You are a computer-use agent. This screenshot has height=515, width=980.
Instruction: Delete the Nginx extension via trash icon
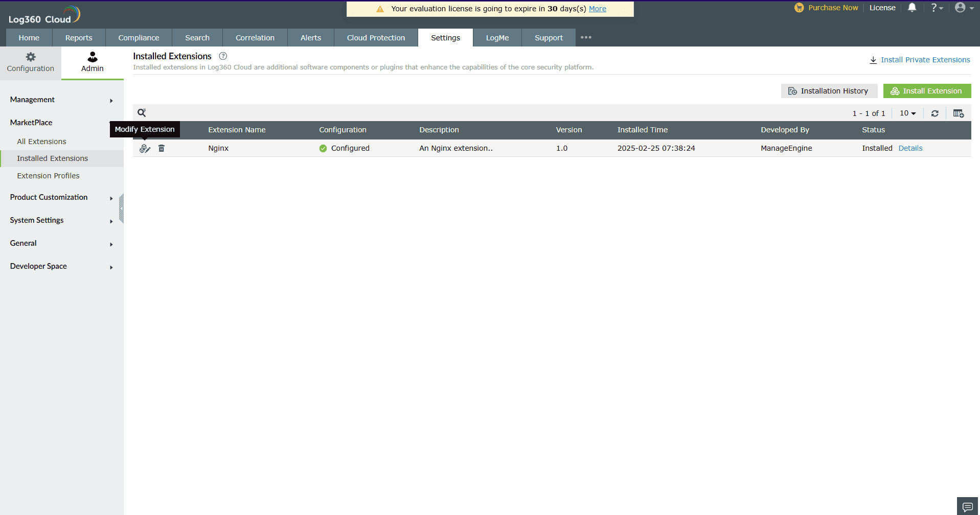(162, 148)
